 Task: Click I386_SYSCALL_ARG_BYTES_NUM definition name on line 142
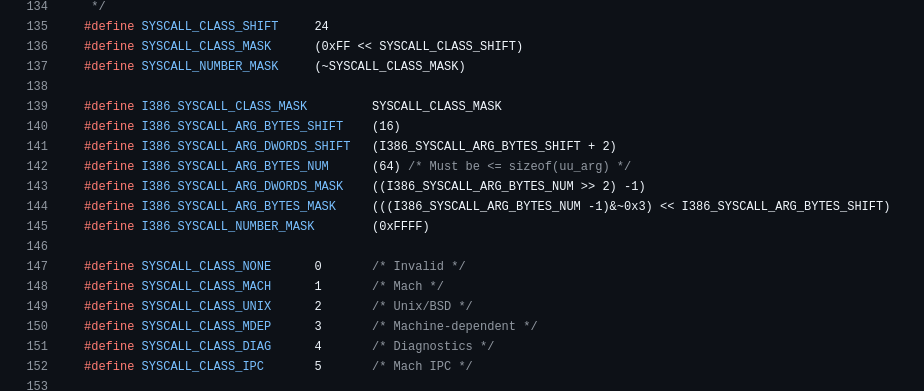coord(235,167)
